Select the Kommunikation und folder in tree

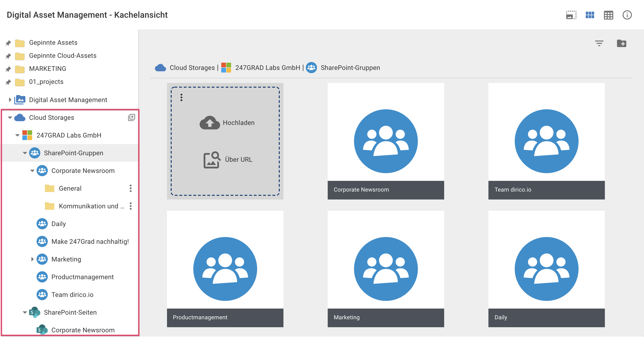(92, 206)
